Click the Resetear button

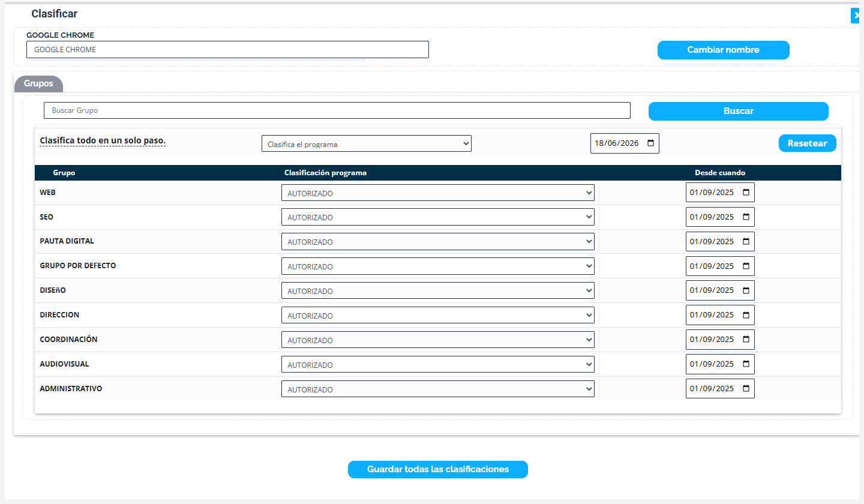pos(808,143)
